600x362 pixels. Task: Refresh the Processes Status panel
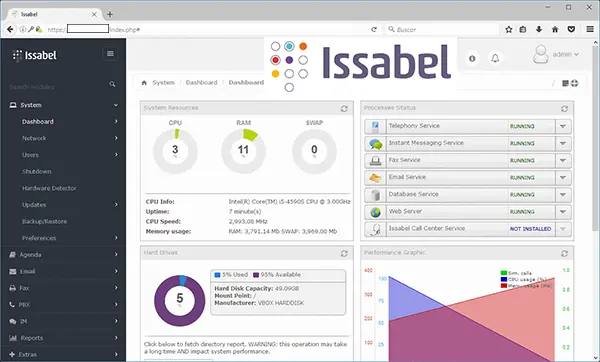tap(564, 109)
